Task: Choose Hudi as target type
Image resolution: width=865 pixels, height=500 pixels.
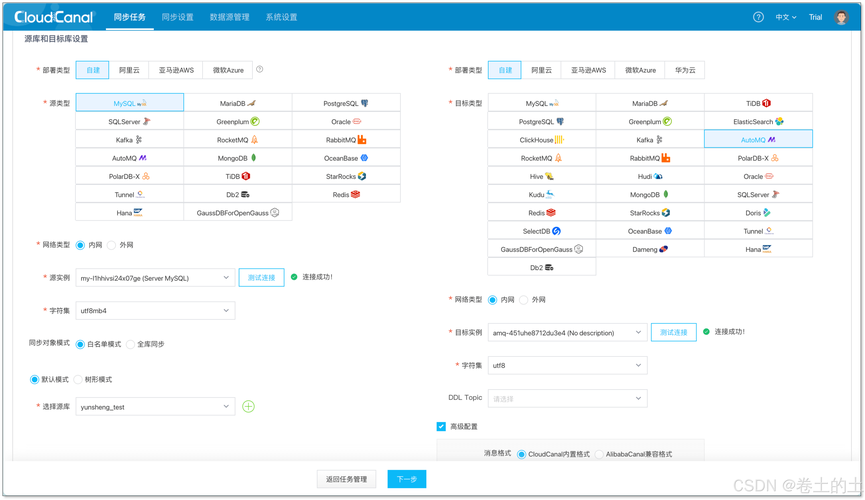Action: tap(650, 176)
